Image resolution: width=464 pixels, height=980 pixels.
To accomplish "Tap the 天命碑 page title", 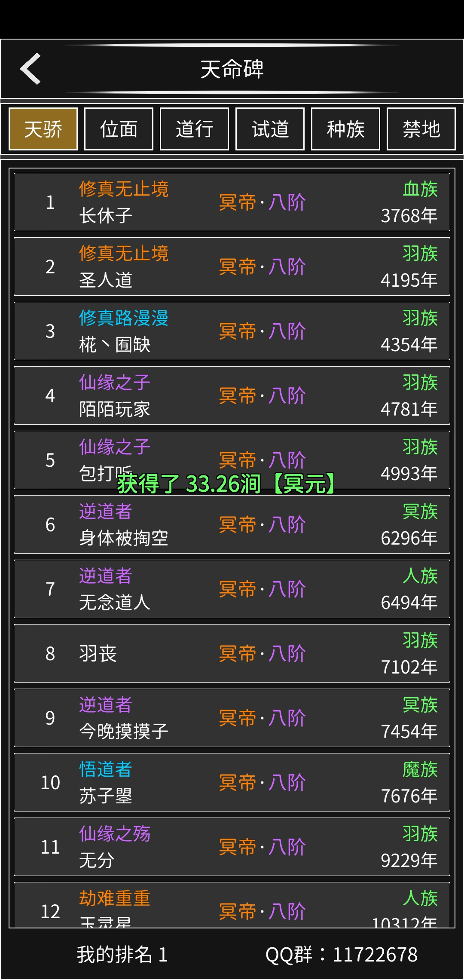I will coord(232,69).
